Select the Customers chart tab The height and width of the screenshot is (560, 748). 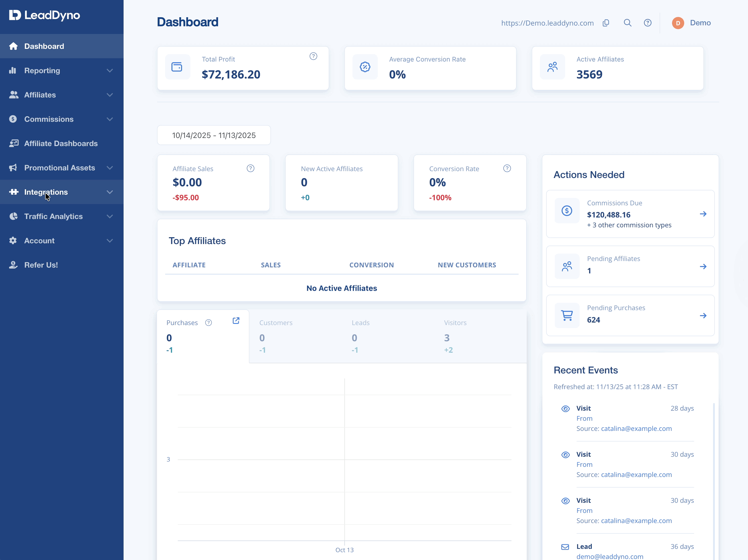[295, 336]
